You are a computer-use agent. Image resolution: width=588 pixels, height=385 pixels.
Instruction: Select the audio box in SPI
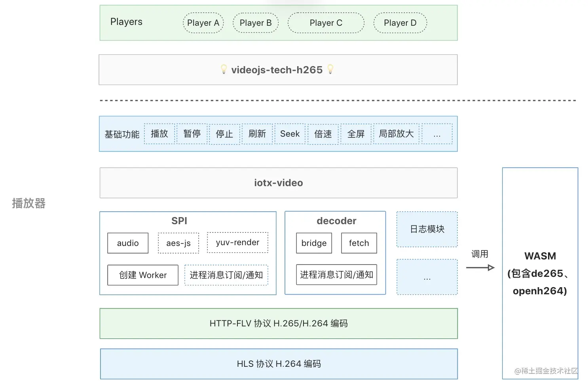128,243
